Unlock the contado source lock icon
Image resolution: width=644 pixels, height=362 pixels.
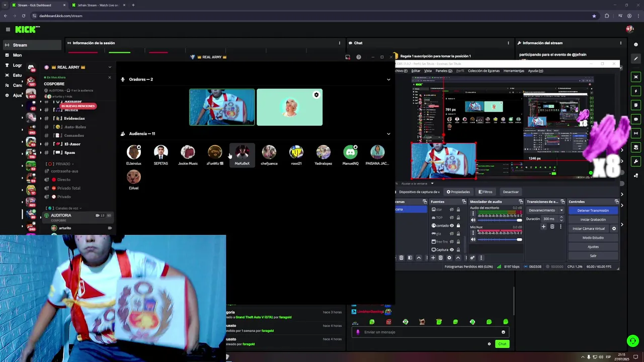click(458, 225)
